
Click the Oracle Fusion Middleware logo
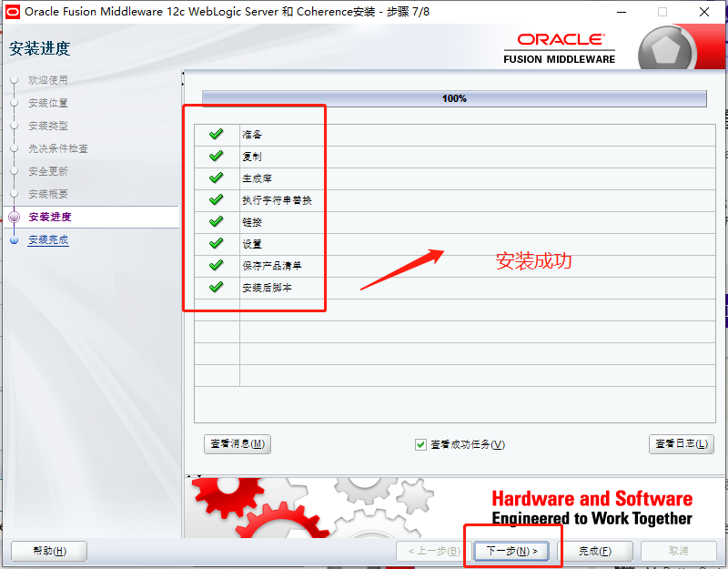560,48
